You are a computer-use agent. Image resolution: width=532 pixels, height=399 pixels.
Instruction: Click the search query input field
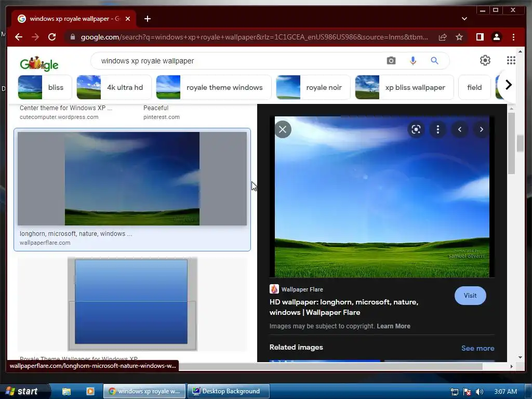pyautogui.click(x=237, y=61)
